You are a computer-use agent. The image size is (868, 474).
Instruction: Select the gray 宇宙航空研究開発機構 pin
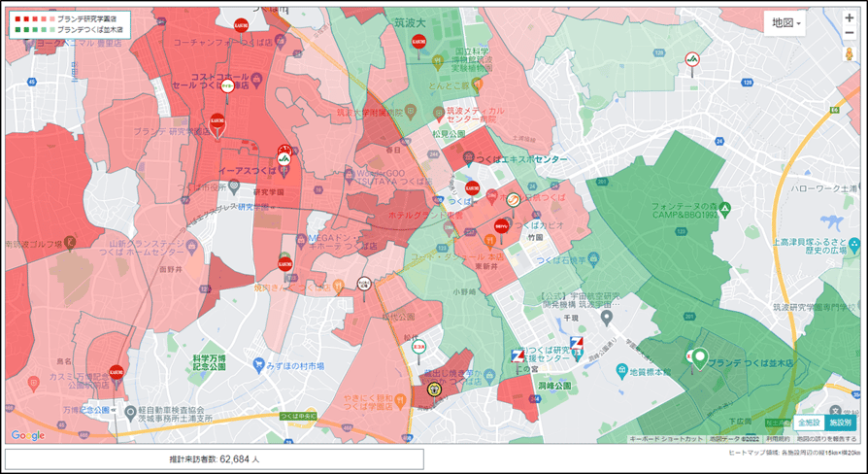[607, 318]
